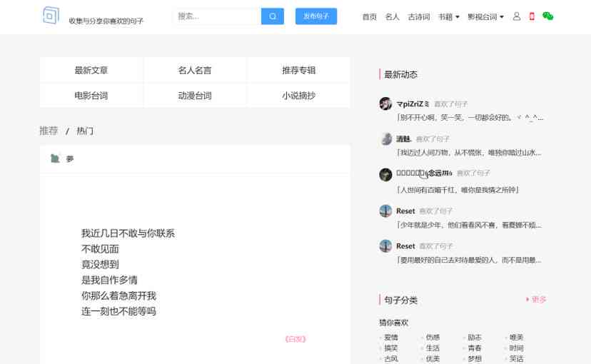Click username マpiZriZ in 最新动态

click(413, 103)
